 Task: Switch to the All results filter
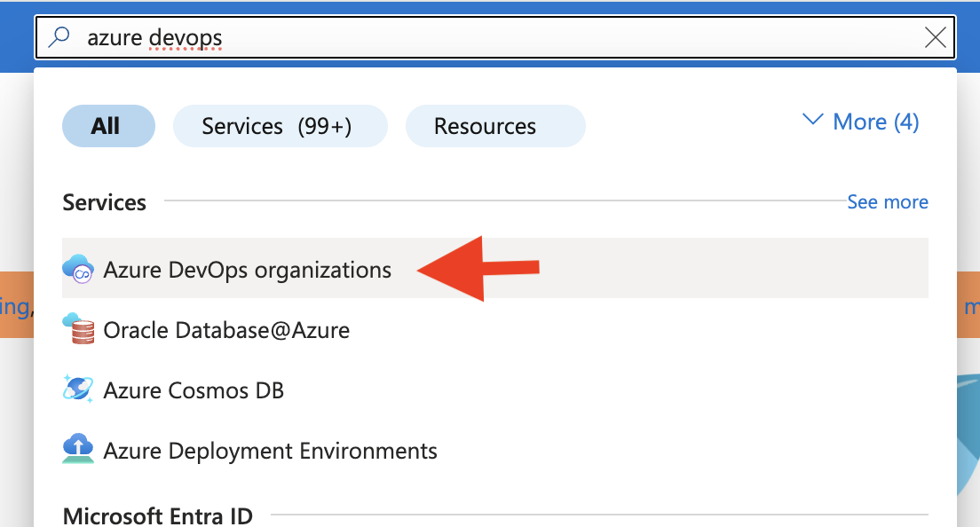(108, 125)
